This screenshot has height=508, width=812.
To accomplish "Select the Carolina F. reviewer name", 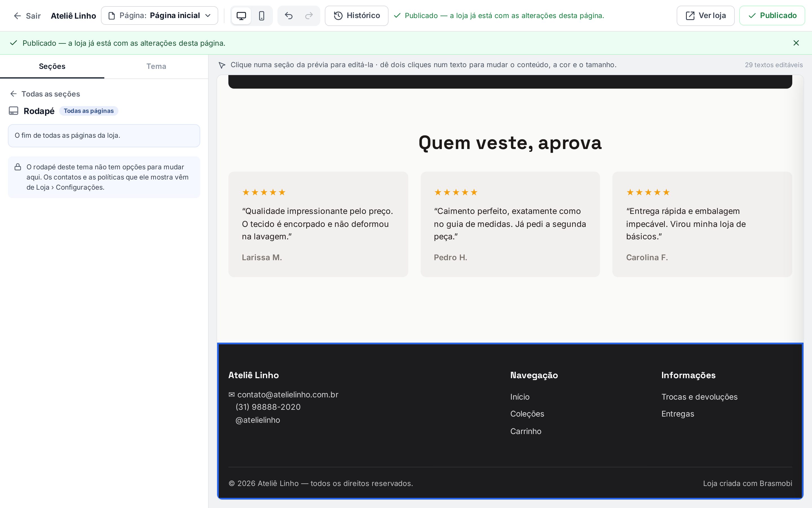I will (x=647, y=257).
